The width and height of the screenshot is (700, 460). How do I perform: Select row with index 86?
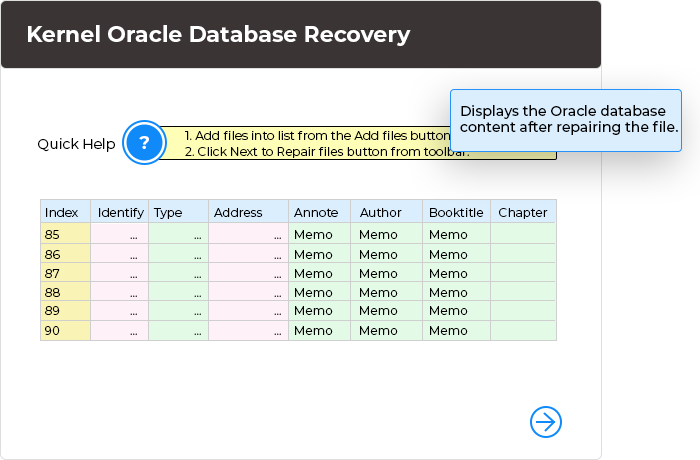coord(65,254)
